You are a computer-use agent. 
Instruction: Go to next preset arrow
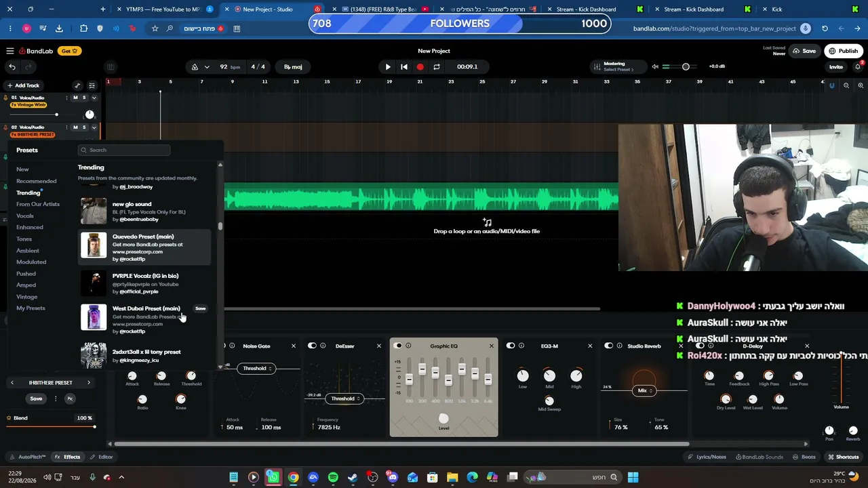pyautogui.click(x=88, y=383)
